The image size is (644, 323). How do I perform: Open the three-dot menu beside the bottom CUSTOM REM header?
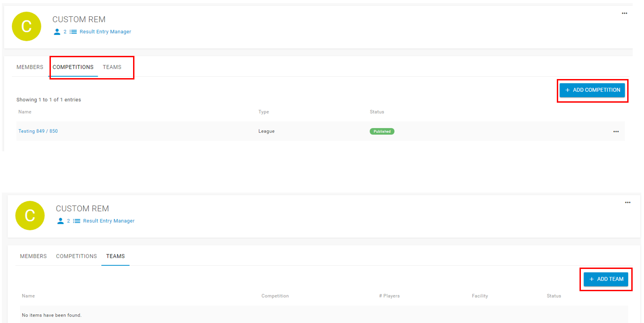[x=628, y=203]
